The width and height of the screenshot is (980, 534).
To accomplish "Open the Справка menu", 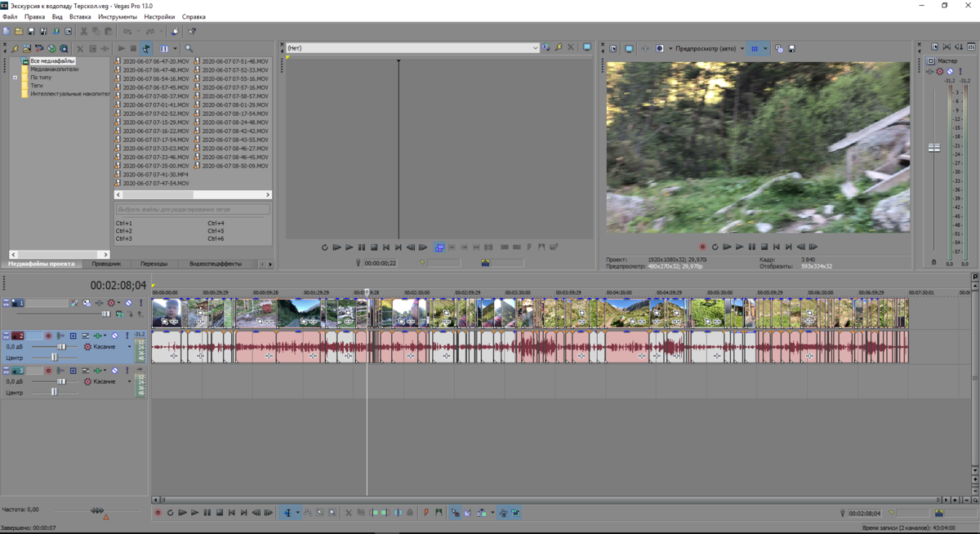I will pyautogui.click(x=194, y=16).
